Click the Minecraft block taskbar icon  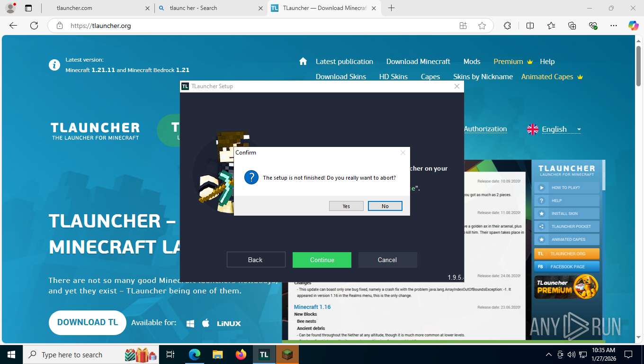pyautogui.click(x=287, y=355)
